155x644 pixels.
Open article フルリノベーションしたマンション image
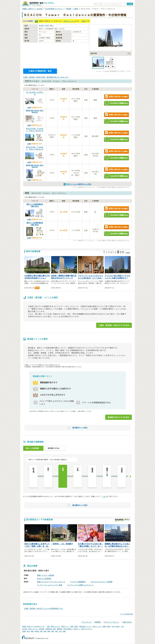[x=91, y=265]
